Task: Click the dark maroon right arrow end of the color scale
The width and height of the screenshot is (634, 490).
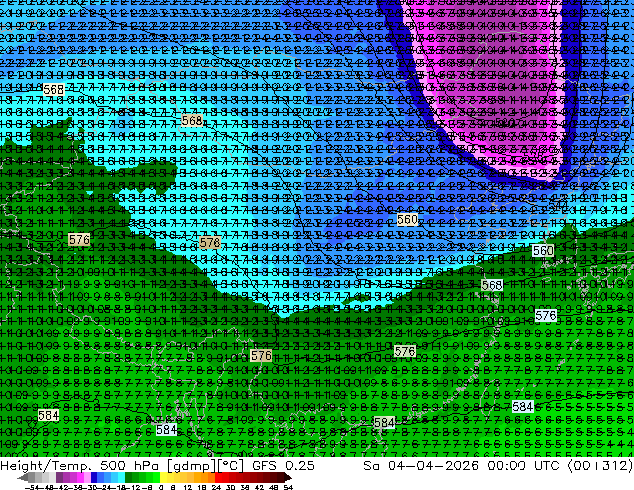Action: coord(288,477)
